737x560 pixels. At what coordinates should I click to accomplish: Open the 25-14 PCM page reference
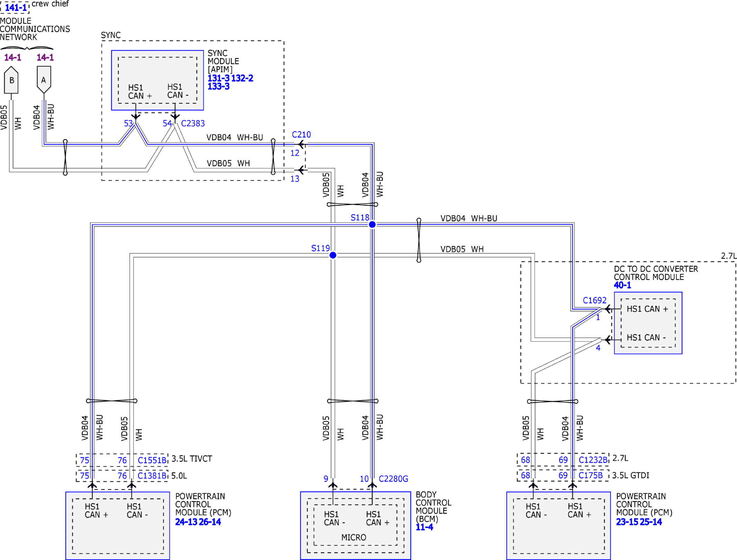(651, 522)
